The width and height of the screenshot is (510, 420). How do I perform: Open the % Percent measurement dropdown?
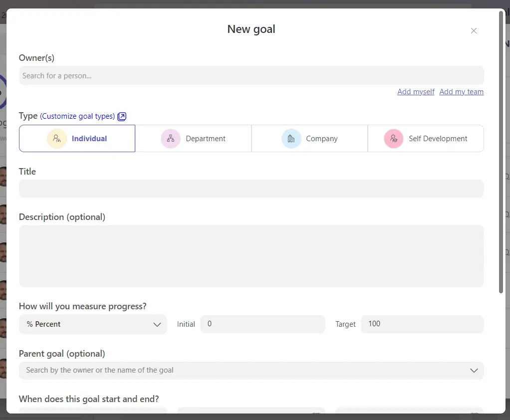[x=93, y=324]
